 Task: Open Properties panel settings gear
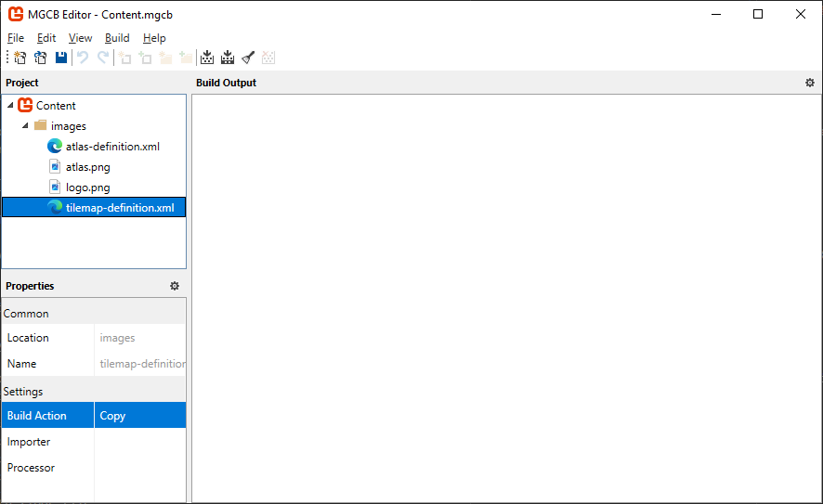click(x=175, y=286)
